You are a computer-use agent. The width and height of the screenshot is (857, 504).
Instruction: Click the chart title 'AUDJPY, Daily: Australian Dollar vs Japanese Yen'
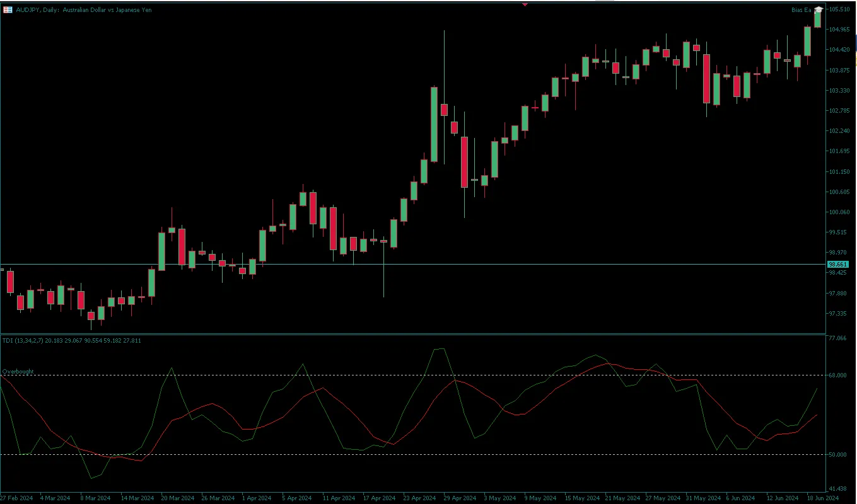tap(84, 10)
